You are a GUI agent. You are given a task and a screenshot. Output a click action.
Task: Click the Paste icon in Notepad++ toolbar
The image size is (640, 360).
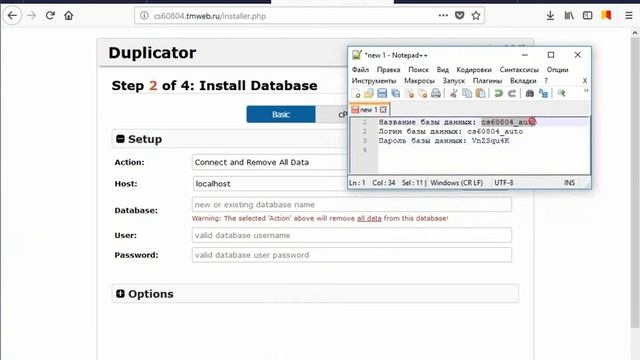click(480, 93)
